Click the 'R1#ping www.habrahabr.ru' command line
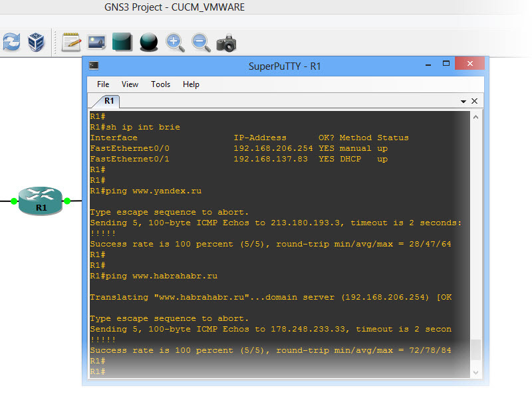 click(x=154, y=276)
